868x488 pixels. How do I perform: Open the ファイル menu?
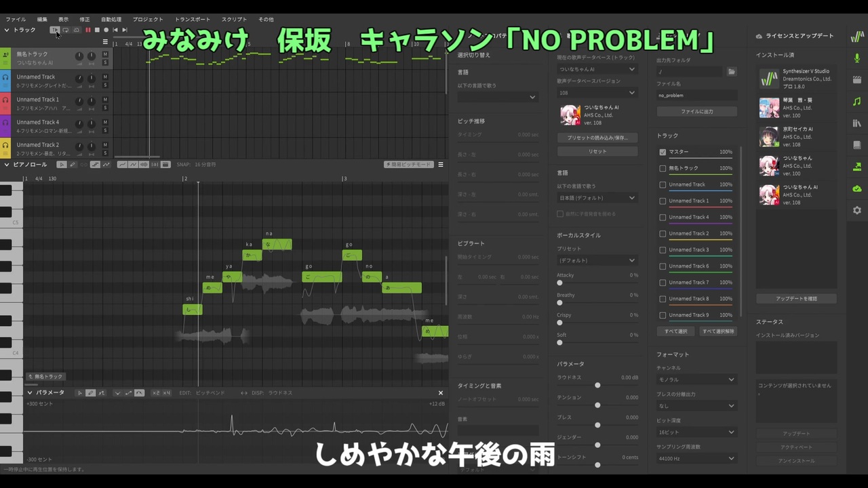click(16, 20)
